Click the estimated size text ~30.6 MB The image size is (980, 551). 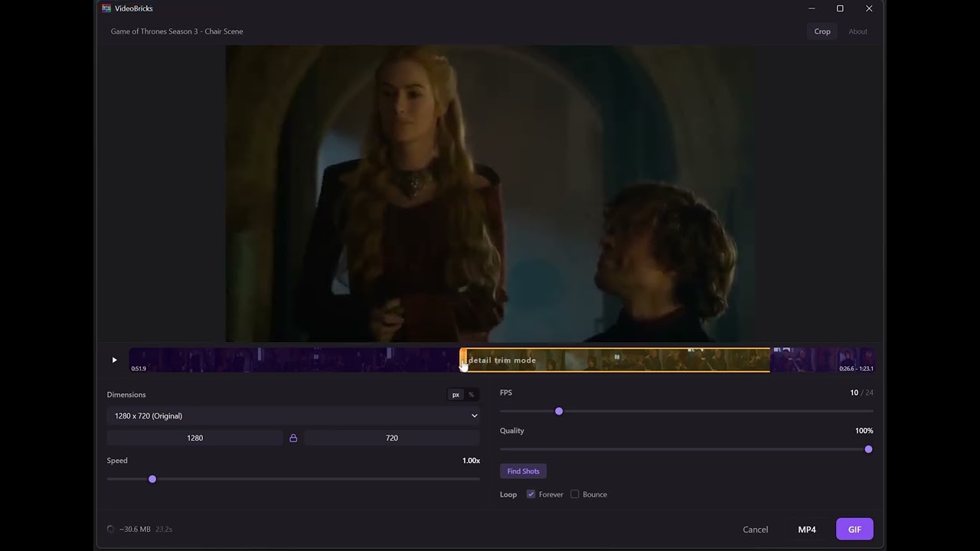pos(136,530)
